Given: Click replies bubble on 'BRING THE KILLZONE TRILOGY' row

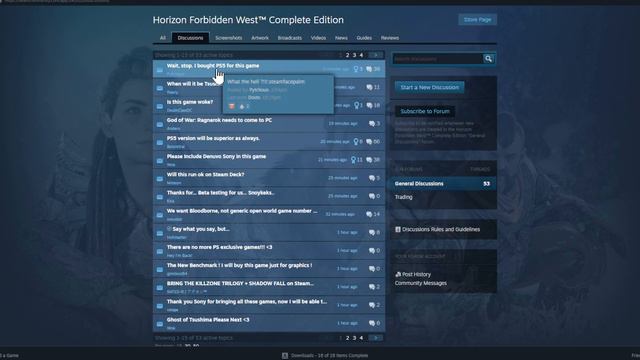Looking at the screenshot, I should pyautogui.click(x=371, y=287).
